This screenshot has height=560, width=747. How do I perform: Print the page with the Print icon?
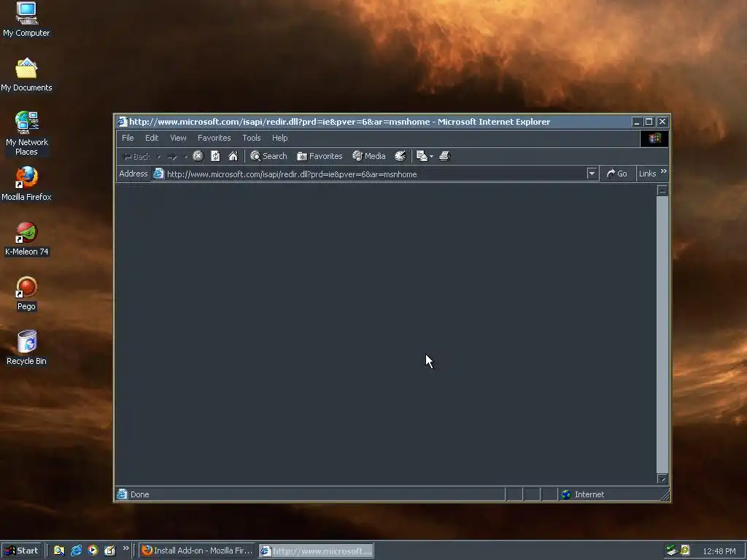point(444,156)
